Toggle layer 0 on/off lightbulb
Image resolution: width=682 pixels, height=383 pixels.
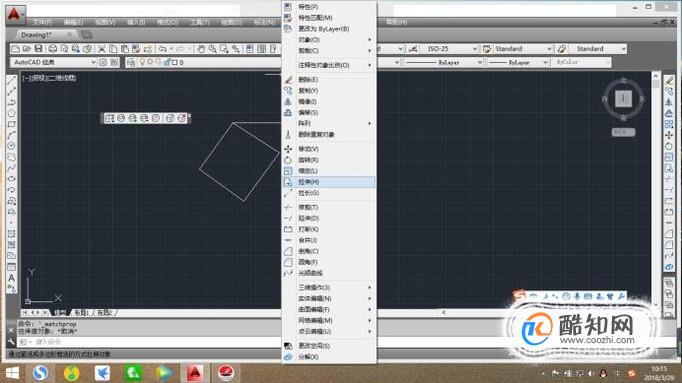click(x=142, y=63)
